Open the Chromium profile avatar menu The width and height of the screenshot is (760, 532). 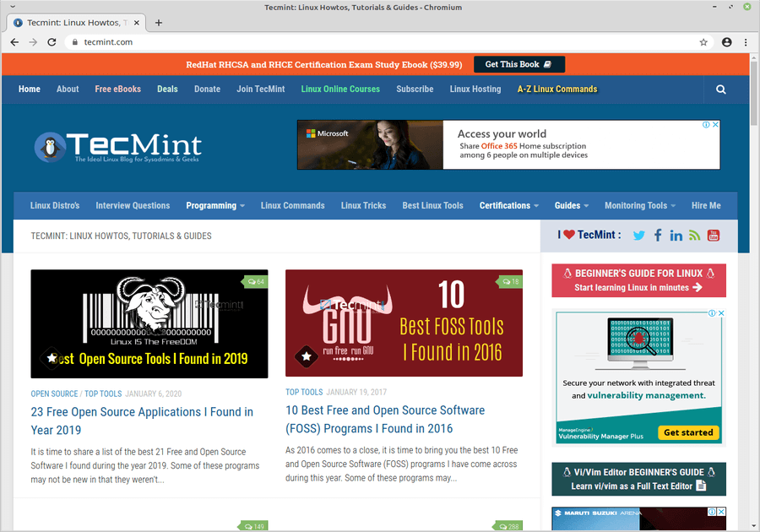[x=726, y=42]
